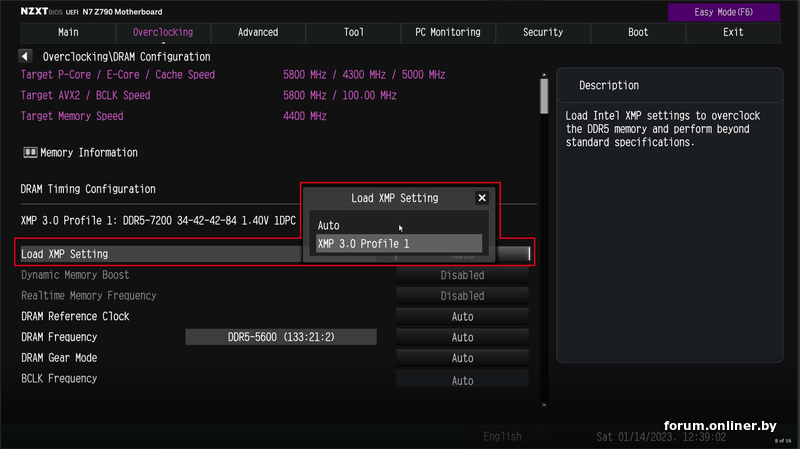This screenshot has width=800, height=449.
Task: Click the NZXT logo in the header
Action: pos(34,11)
